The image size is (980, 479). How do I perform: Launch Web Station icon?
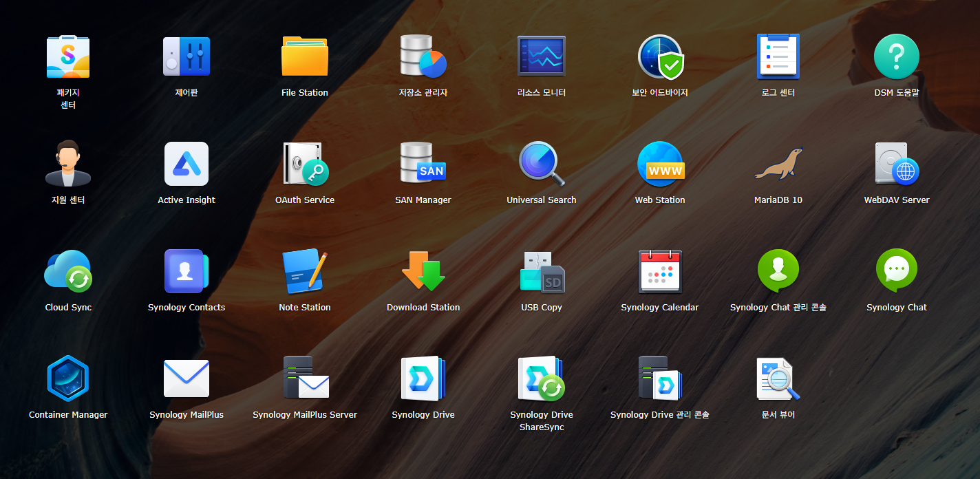pyautogui.click(x=660, y=164)
